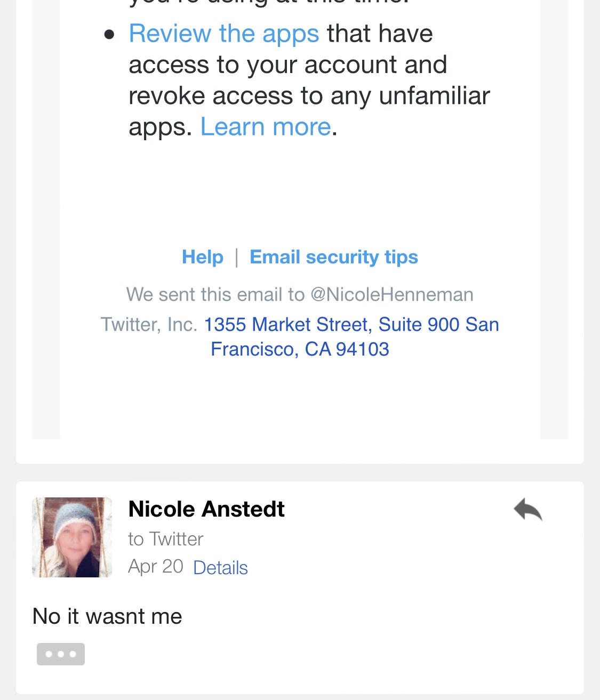Show message Details

point(220,568)
